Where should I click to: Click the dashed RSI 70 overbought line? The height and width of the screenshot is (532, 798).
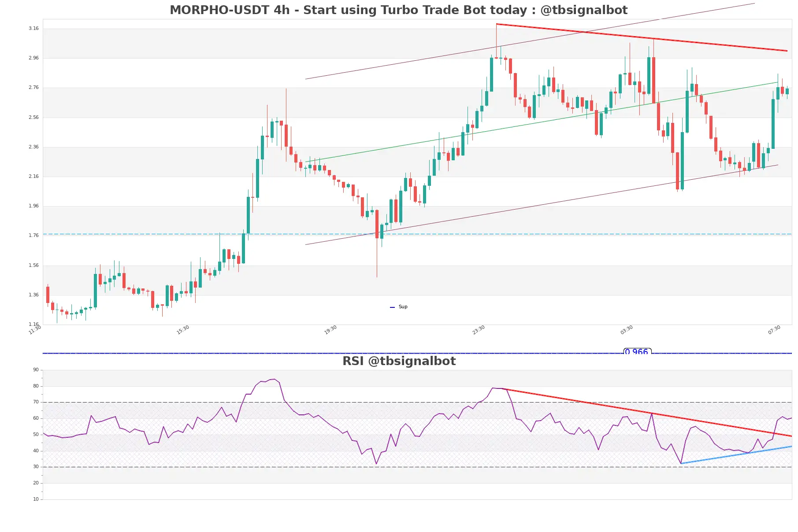tap(417, 402)
